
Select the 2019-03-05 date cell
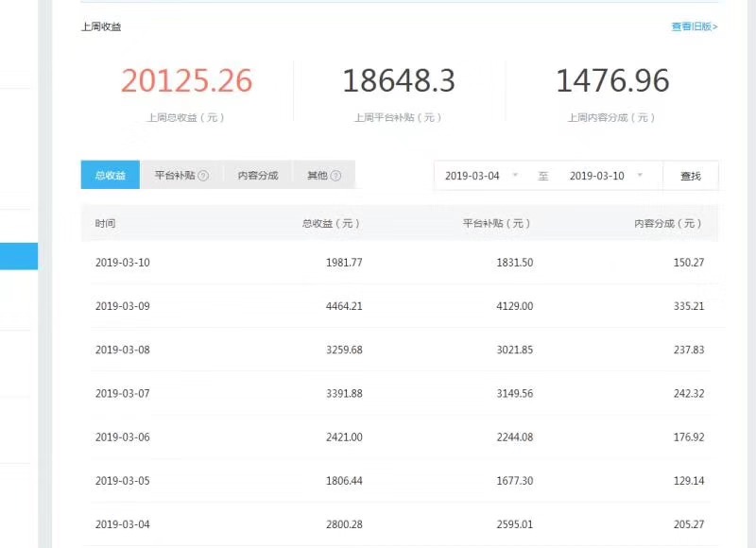[x=123, y=481]
